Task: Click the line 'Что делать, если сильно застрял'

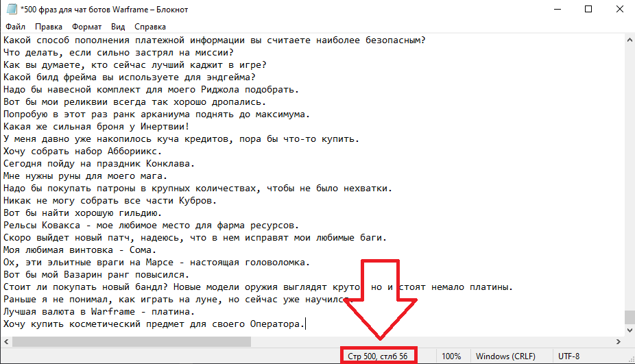Action: coord(119,53)
